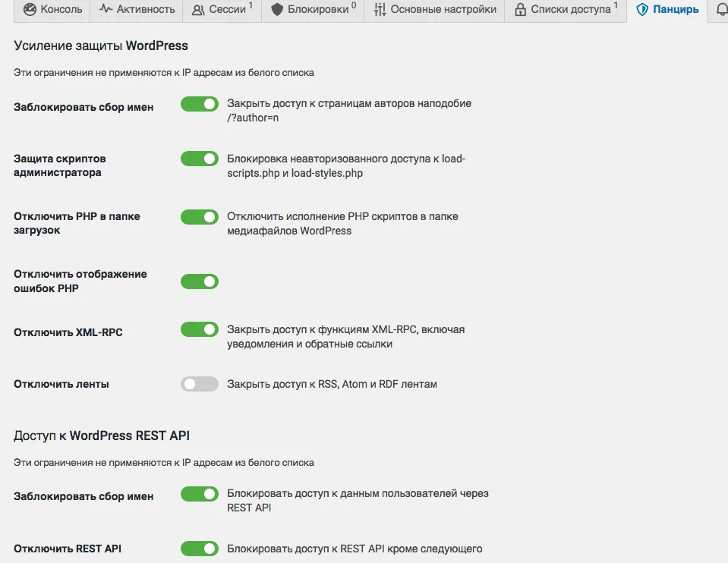728x563 pixels.
Task: Click the Activity pulse icon
Action: (x=106, y=9)
